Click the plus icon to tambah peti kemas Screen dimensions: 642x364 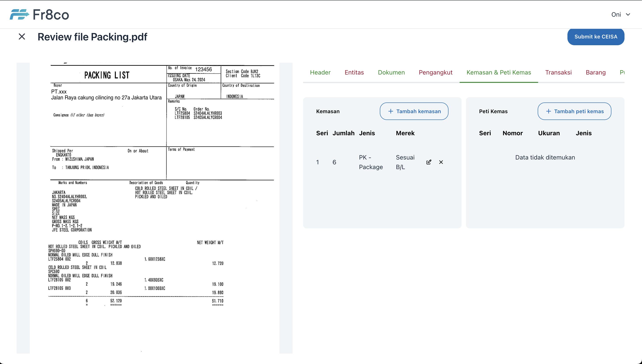(548, 111)
